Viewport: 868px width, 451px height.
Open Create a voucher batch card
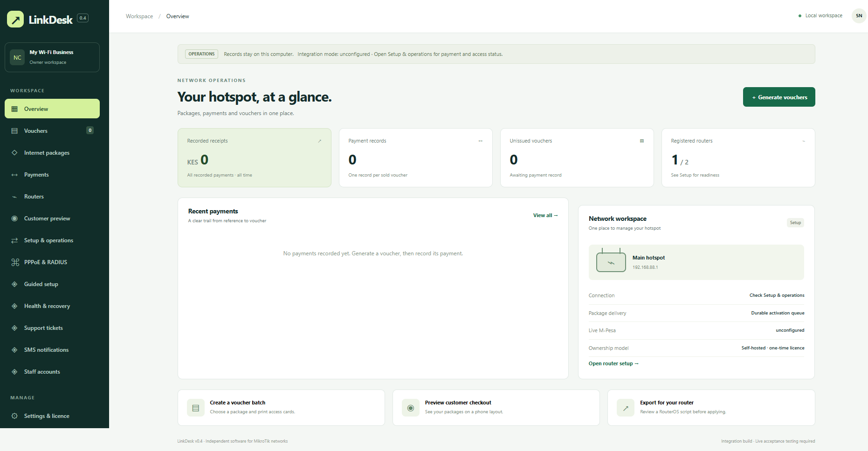[x=281, y=408]
